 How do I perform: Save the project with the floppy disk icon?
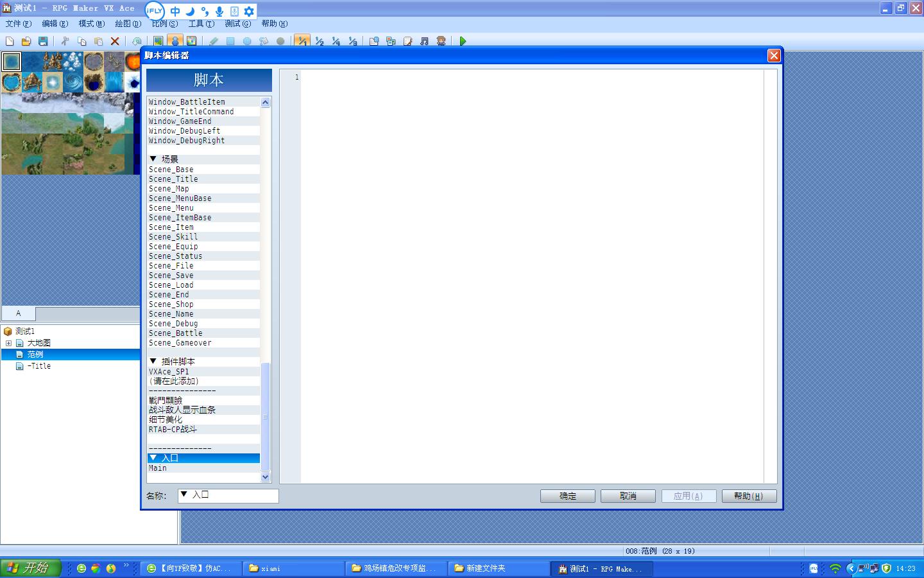point(43,41)
